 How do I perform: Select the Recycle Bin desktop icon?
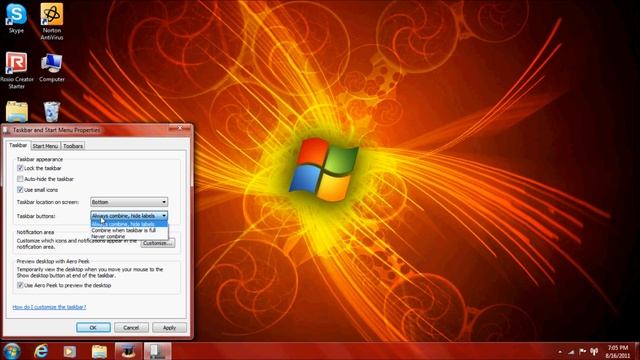click(52, 111)
